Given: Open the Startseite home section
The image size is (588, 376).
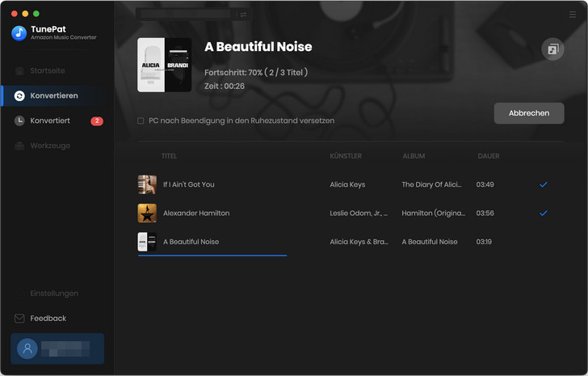Looking at the screenshot, I should [47, 70].
